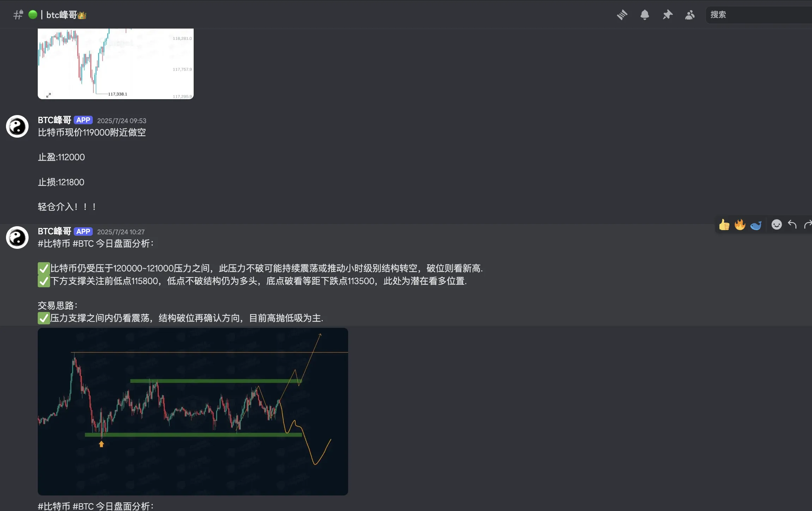Screen dimensions: 812x511
Task: Click the reply arrow icon
Action: click(x=792, y=224)
